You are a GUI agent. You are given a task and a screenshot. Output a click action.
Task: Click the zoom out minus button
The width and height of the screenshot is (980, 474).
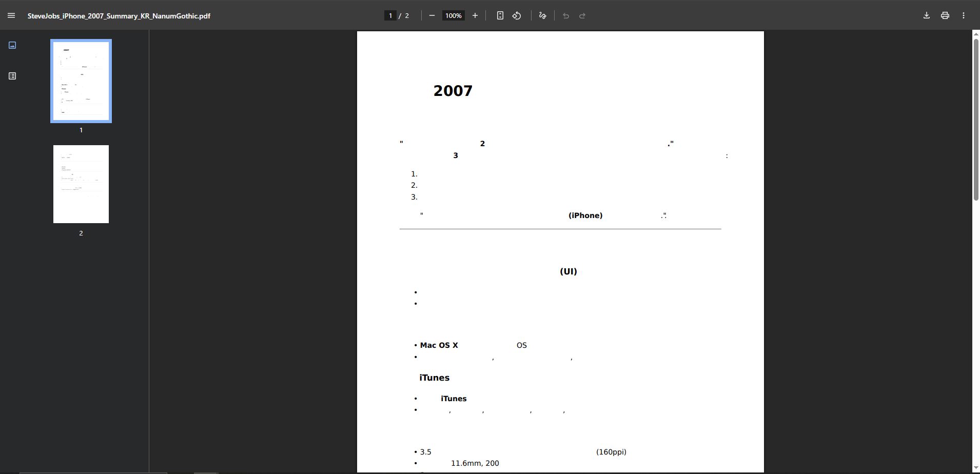tap(432, 16)
